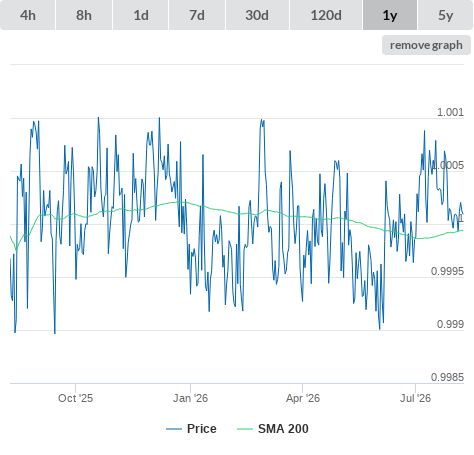Image resolution: width=474 pixels, height=455 pixels.
Task: Click the 1.001 y-axis label
Action: click(x=450, y=112)
